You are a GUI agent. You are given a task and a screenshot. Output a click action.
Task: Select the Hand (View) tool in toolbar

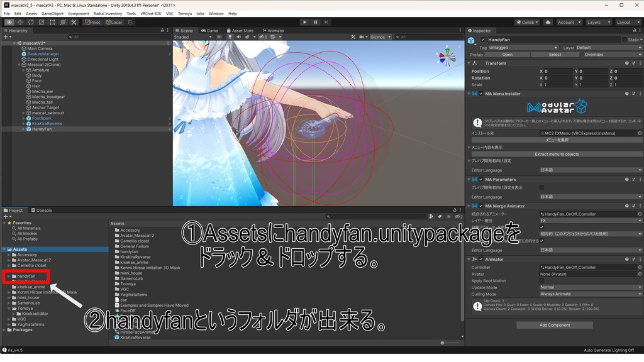click(9, 22)
